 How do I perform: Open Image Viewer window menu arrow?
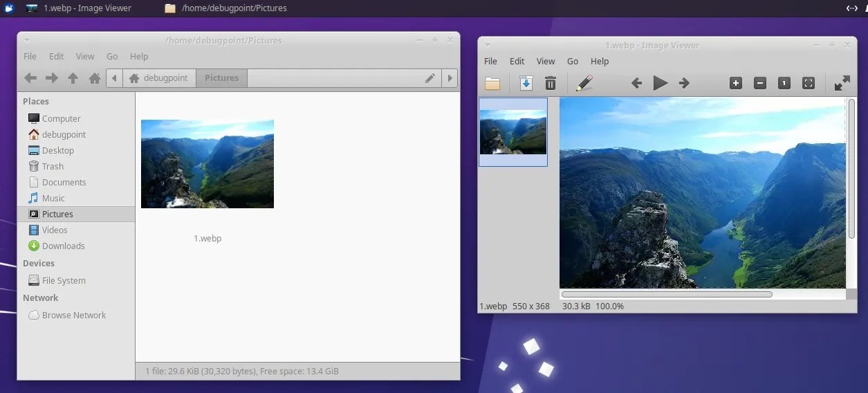(x=487, y=46)
